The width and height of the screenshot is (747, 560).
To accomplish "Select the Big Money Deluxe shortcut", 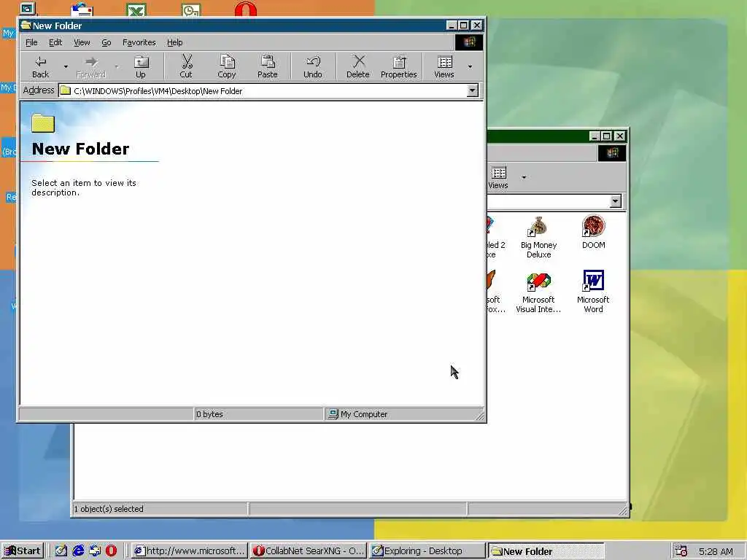I will (x=538, y=237).
